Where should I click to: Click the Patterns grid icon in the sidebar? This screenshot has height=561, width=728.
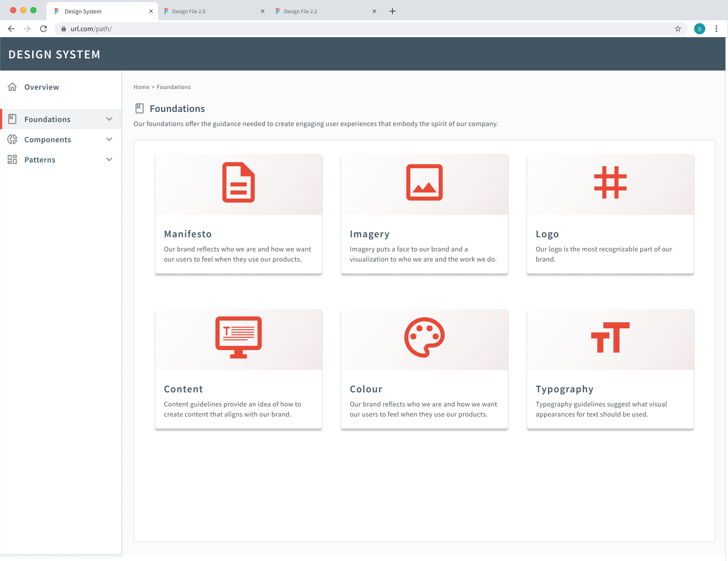coord(12,159)
